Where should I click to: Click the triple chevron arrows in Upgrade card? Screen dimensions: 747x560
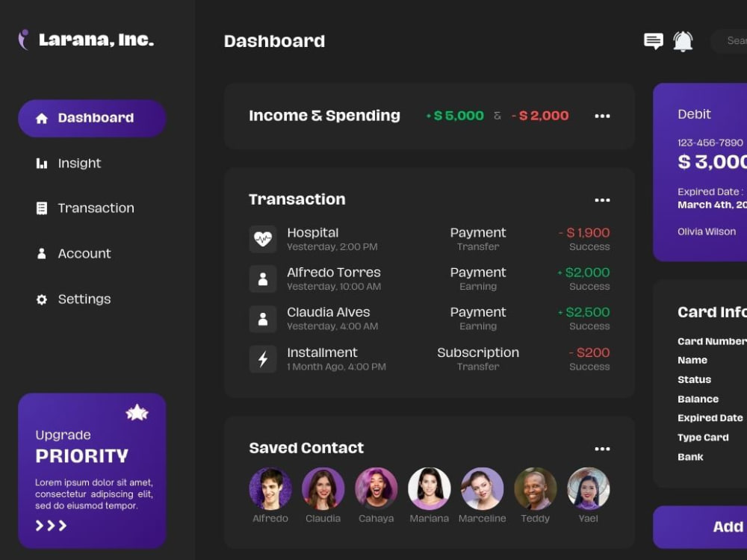(51, 525)
